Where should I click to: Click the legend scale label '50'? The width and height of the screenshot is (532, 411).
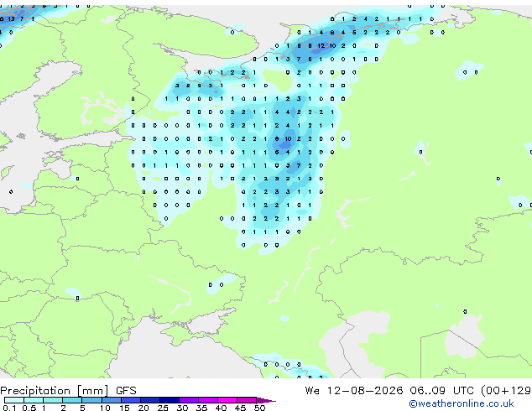tap(259, 408)
